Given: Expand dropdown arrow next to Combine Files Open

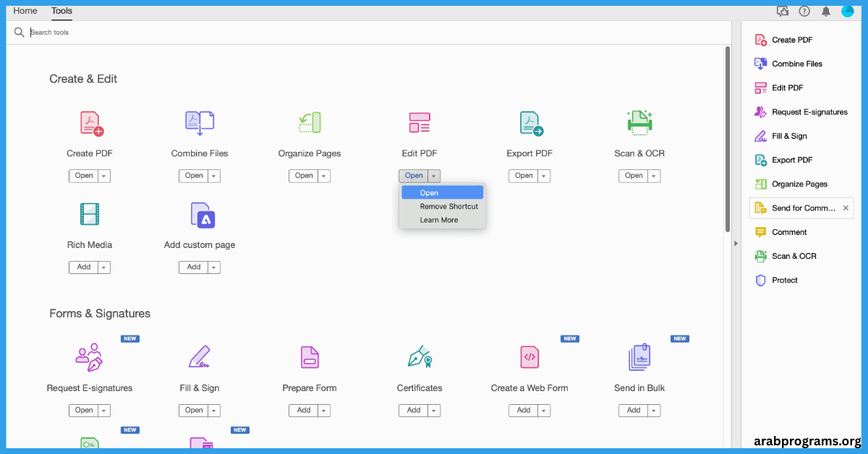Looking at the screenshot, I should click(214, 176).
